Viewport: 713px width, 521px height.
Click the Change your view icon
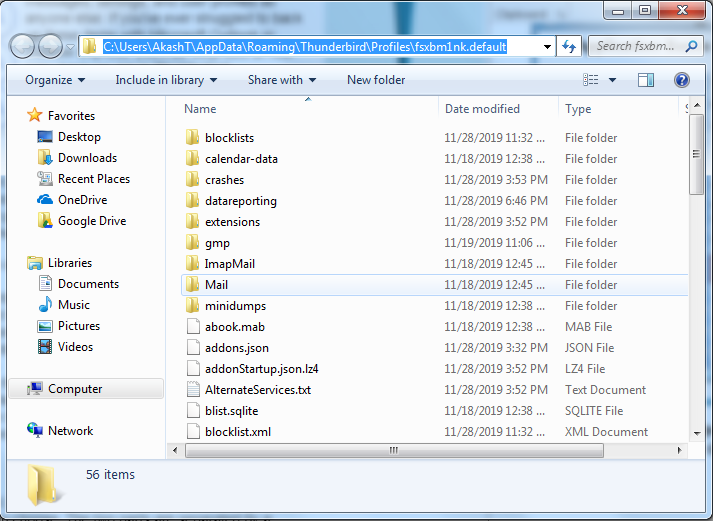(x=590, y=80)
